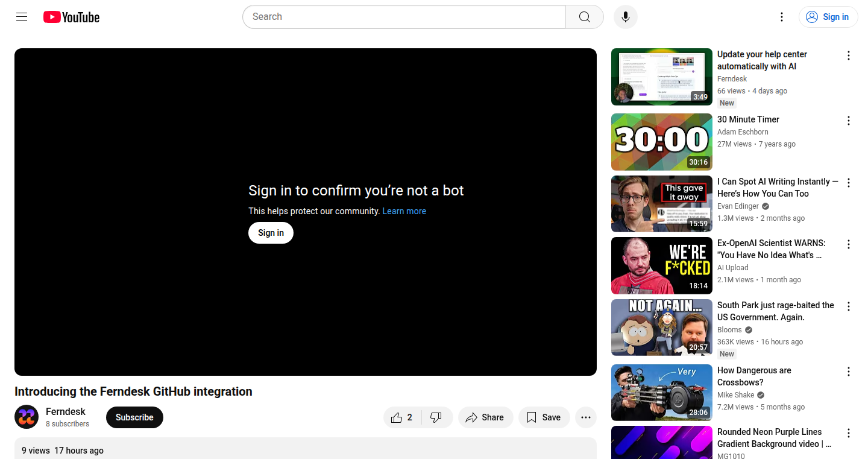868x459 pixels.
Task: Play the Update your help center thumbnail
Action: pyautogui.click(x=662, y=77)
